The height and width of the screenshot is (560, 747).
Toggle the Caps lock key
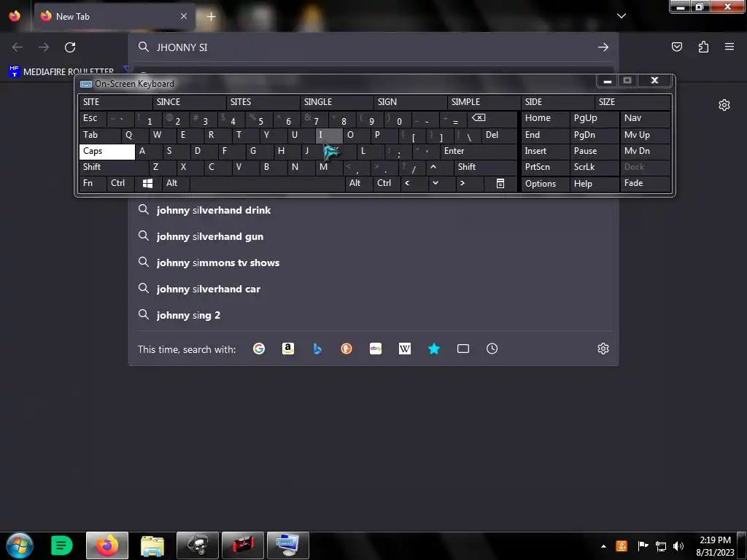tap(107, 152)
